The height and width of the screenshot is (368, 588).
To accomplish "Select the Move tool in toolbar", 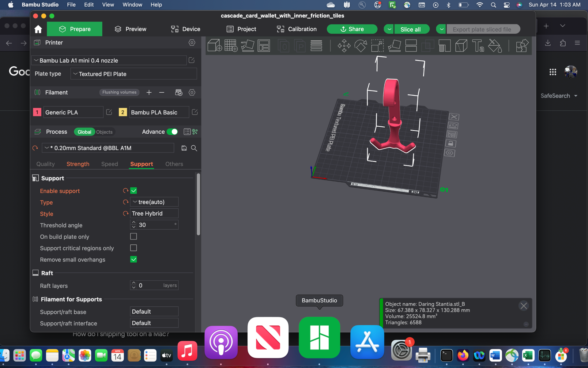I will [x=344, y=46].
